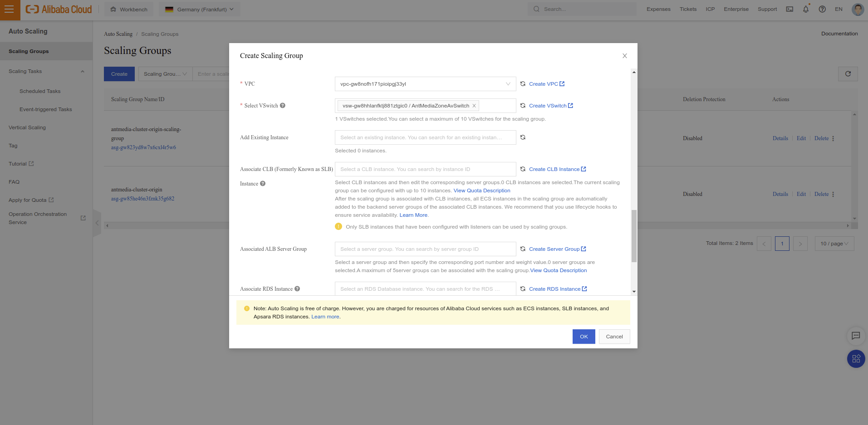
Task: Open Scaling Groups in sidebar
Action: (x=46, y=51)
